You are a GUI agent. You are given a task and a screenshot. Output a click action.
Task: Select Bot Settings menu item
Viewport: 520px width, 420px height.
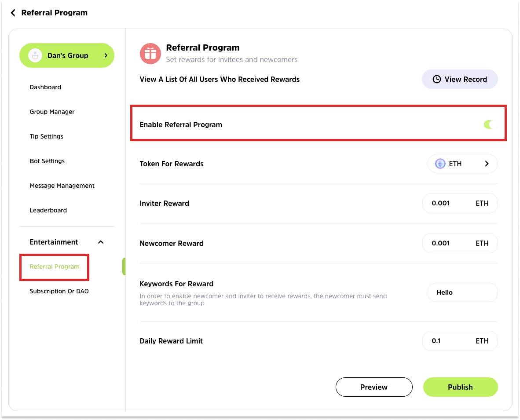tap(47, 161)
